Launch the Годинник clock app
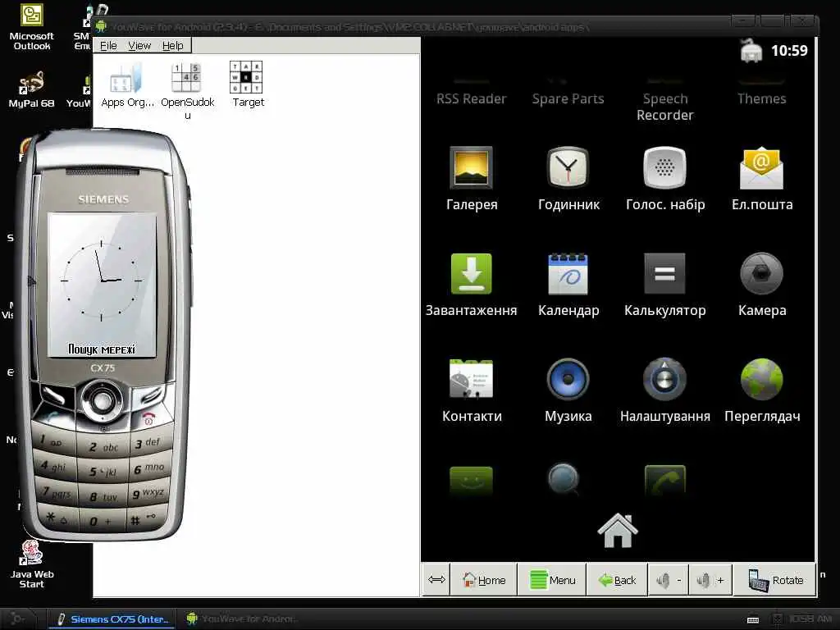This screenshot has height=630, width=840. [x=568, y=178]
